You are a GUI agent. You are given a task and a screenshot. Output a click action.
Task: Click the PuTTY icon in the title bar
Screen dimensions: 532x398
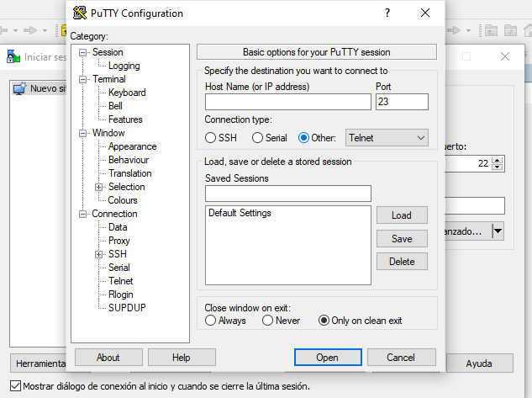(80, 13)
